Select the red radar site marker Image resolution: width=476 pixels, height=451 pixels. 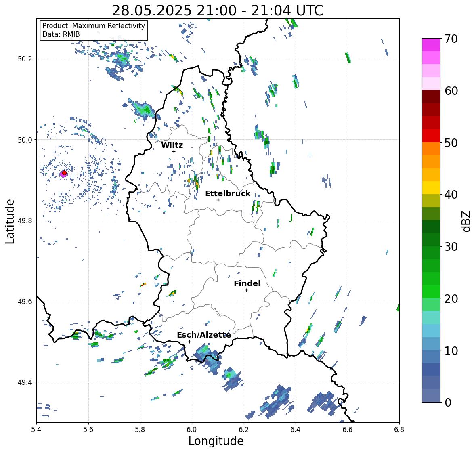coord(64,173)
